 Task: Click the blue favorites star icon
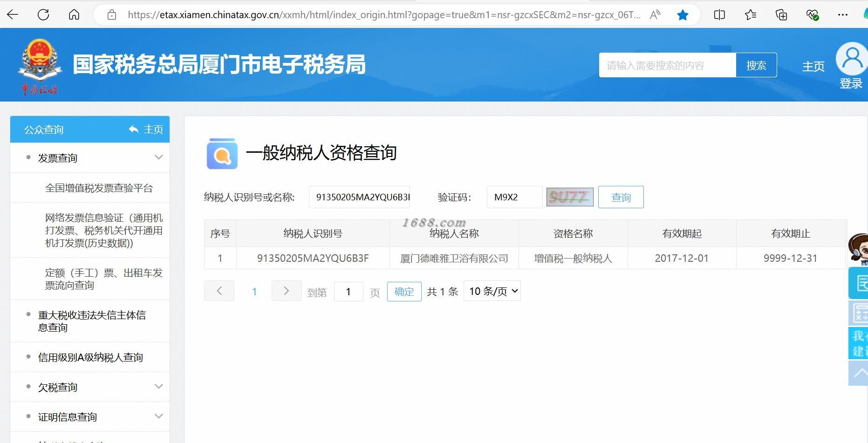click(x=683, y=15)
